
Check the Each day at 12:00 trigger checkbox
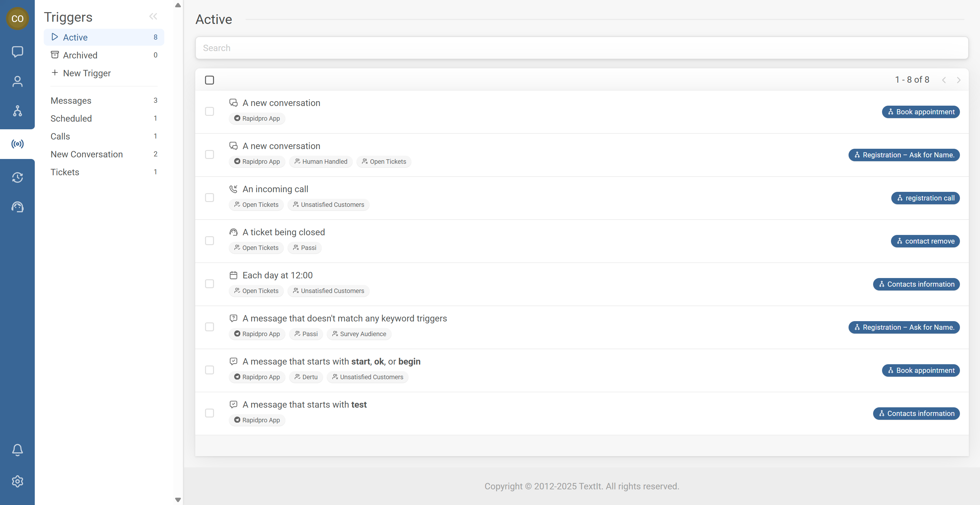209,284
